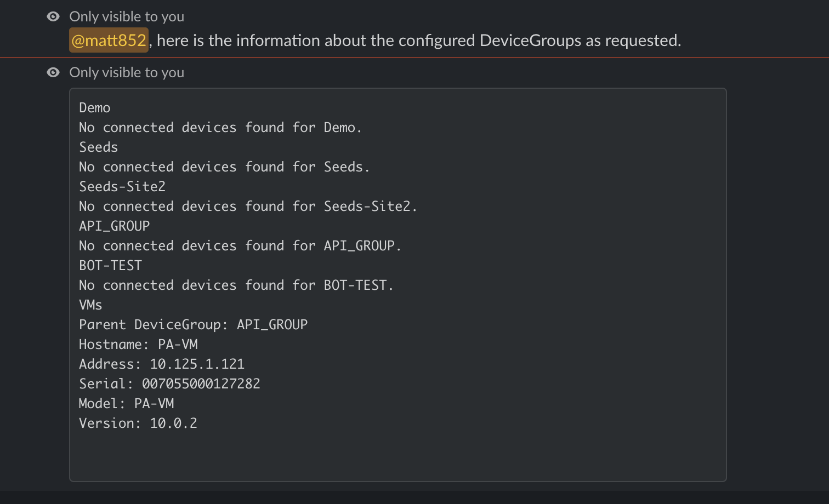The height and width of the screenshot is (504, 829).
Task: Click the eye icon beside second message
Action: coord(53,72)
